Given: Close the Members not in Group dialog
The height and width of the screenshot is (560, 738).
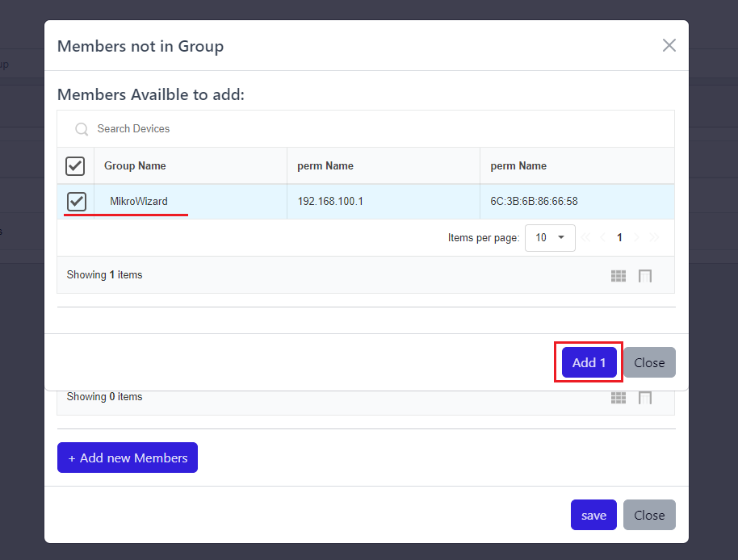Looking at the screenshot, I should point(669,46).
